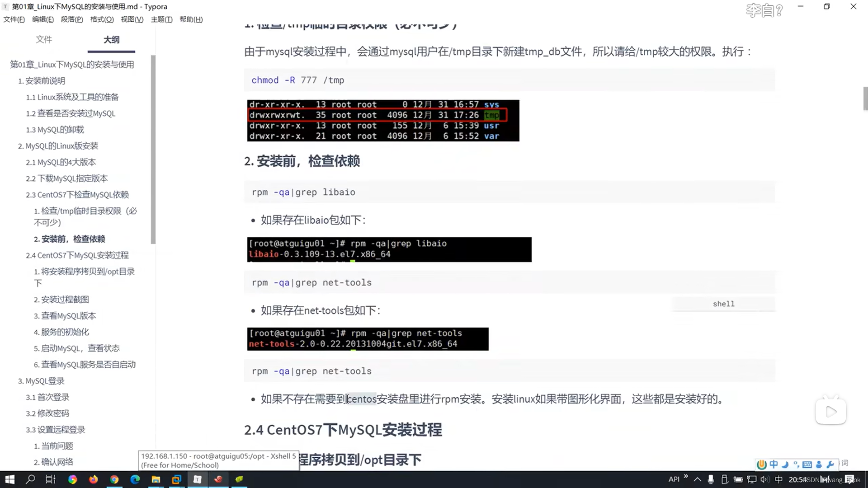
Task: Open VMware Workstation taskbar icon
Action: 177,479
